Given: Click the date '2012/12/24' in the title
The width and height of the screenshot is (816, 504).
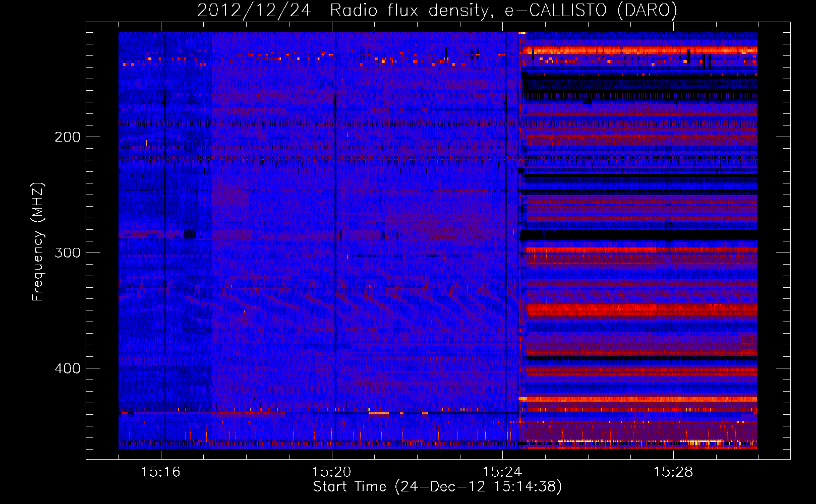Looking at the screenshot, I should (254, 11).
